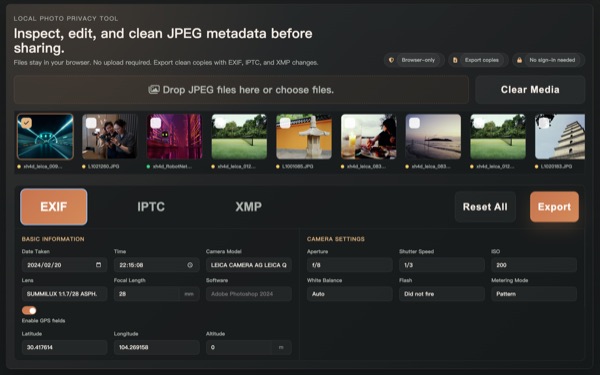The width and height of the screenshot is (600, 375).
Task: Select the sunset sea island thumbnail
Action: [433, 137]
